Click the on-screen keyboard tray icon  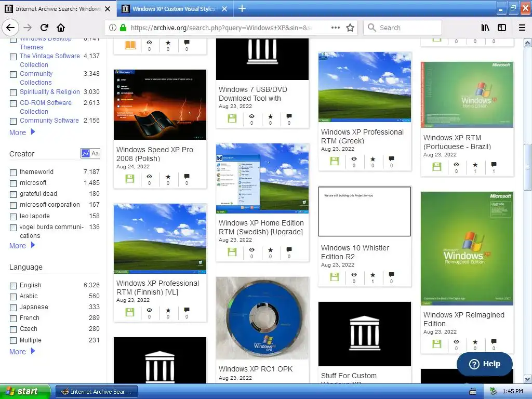click(473, 392)
